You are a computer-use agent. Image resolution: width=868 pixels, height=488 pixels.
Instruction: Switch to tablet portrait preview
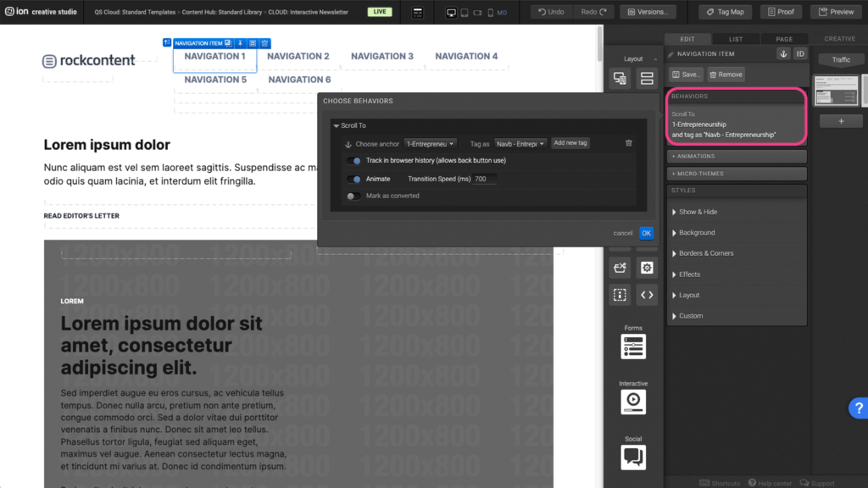[x=465, y=12]
